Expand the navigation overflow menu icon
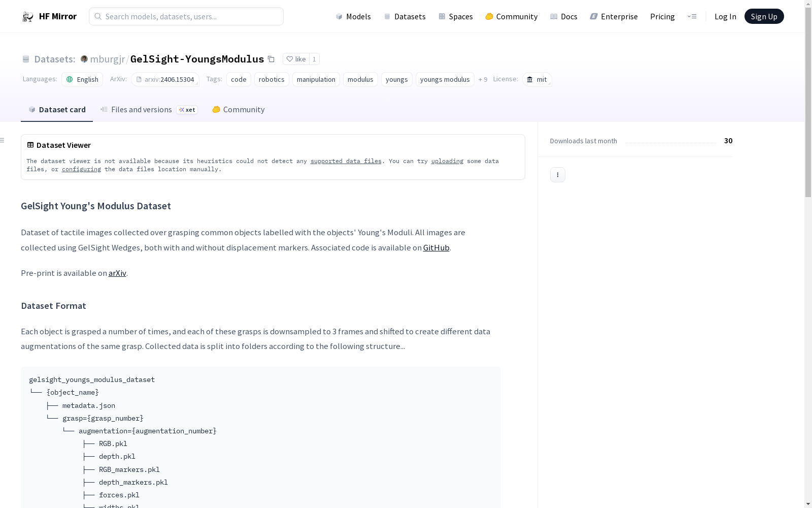This screenshot has width=812, height=508. point(692,16)
